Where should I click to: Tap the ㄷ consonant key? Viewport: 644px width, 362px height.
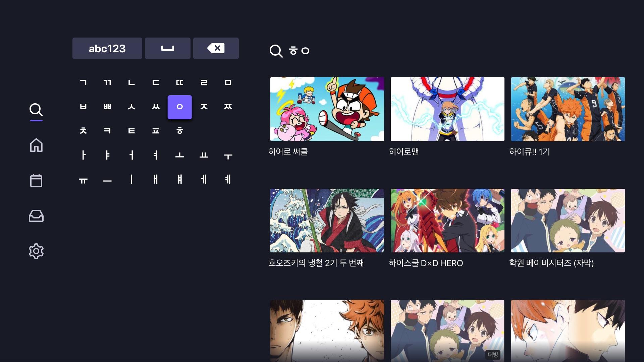click(x=156, y=83)
